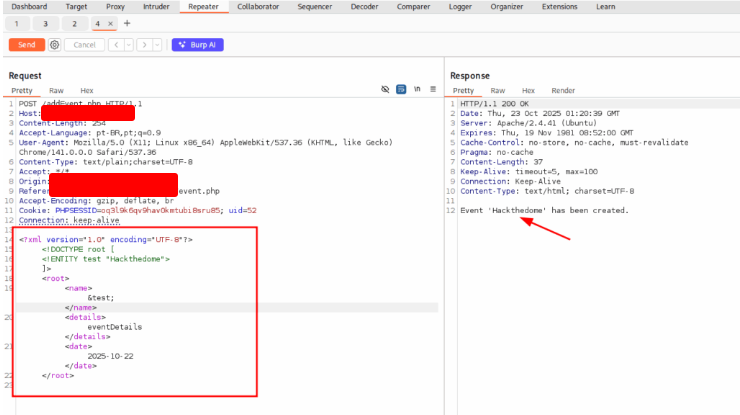Screen dimensions: 740x415
Task: Go back to previous request in history
Action: pos(115,45)
